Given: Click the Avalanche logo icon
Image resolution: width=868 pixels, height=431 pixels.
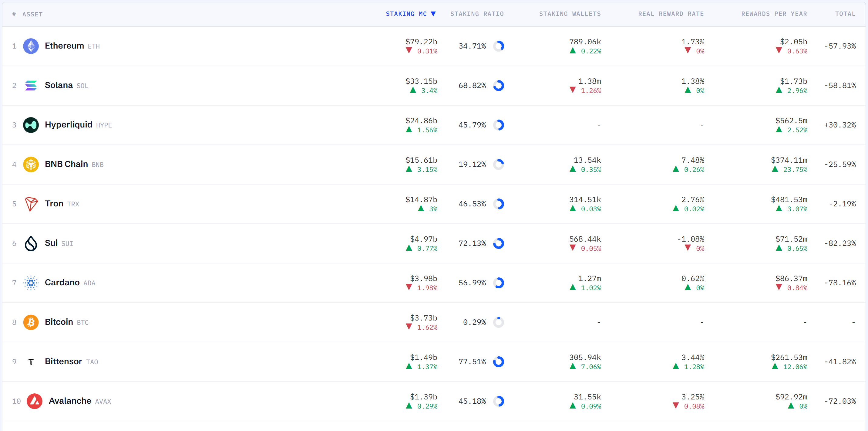Looking at the screenshot, I should 34,401.
